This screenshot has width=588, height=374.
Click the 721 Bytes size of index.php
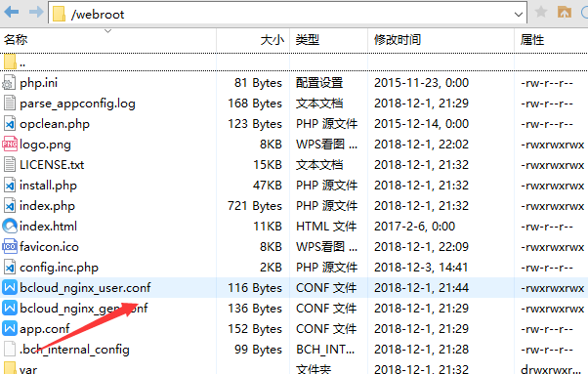tap(255, 206)
